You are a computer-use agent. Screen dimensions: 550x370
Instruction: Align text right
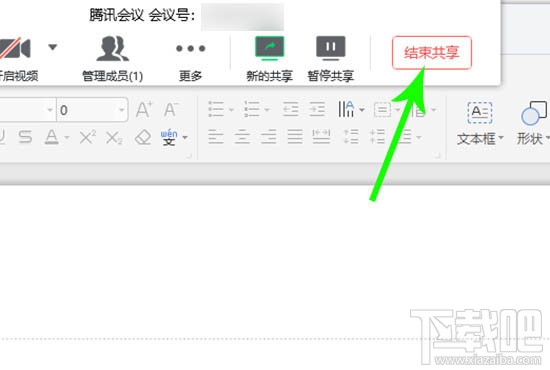[x=268, y=137]
